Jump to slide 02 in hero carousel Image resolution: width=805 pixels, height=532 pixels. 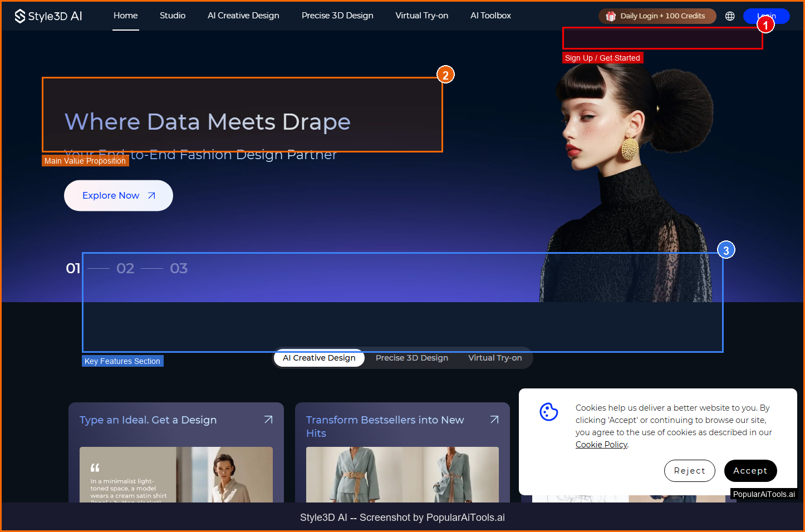(125, 269)
